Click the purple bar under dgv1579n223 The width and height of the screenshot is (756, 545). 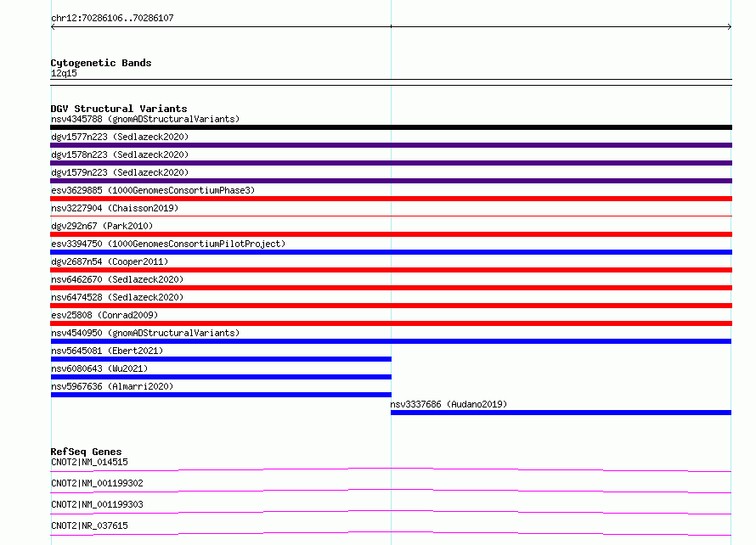point(391,181)
